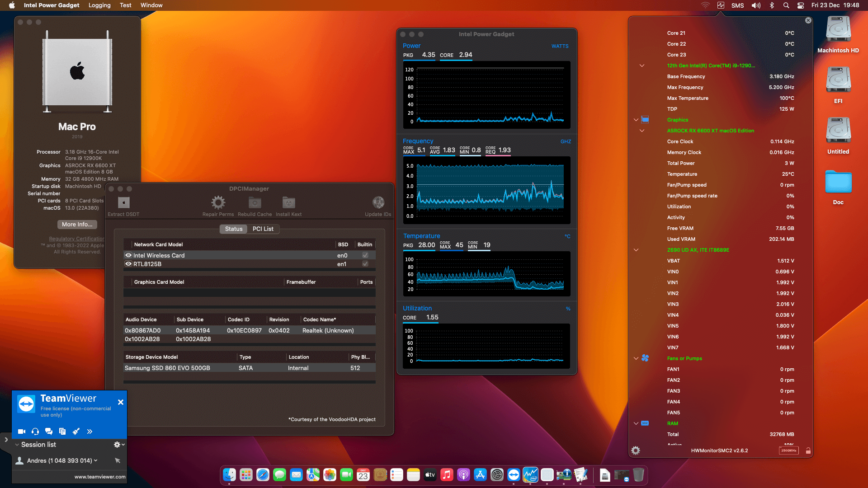Collapse Z690 UD AX ITE IT8689E section
Viewport: 868px width, 488px height.
[x=636, y=250]
